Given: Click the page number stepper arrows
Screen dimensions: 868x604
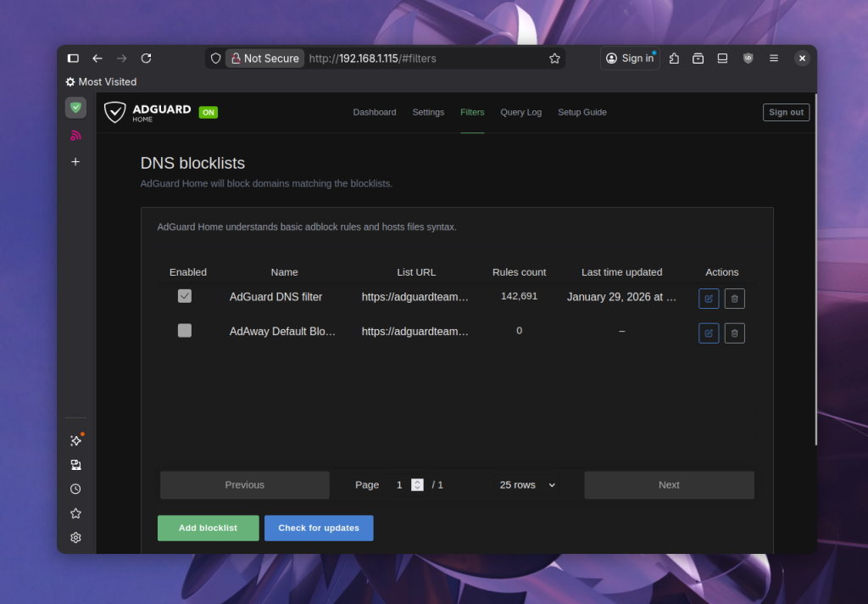Looking at the screenshot, I should click(417, 485).
